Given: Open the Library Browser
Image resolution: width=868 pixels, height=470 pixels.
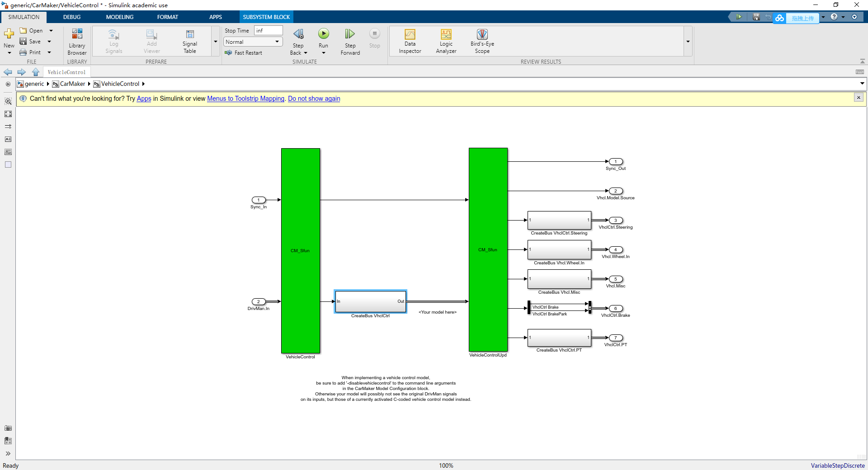Looking at the screenshot, I should coord(77,42).
